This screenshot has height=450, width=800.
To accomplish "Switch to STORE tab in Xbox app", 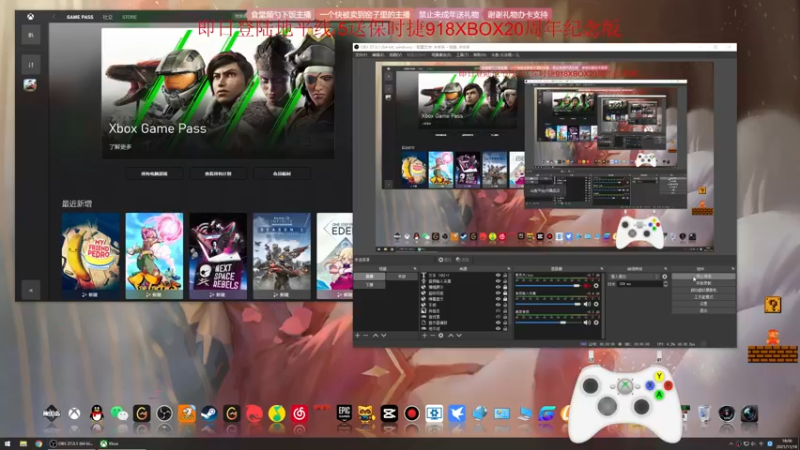I will (x=129, y=17).
